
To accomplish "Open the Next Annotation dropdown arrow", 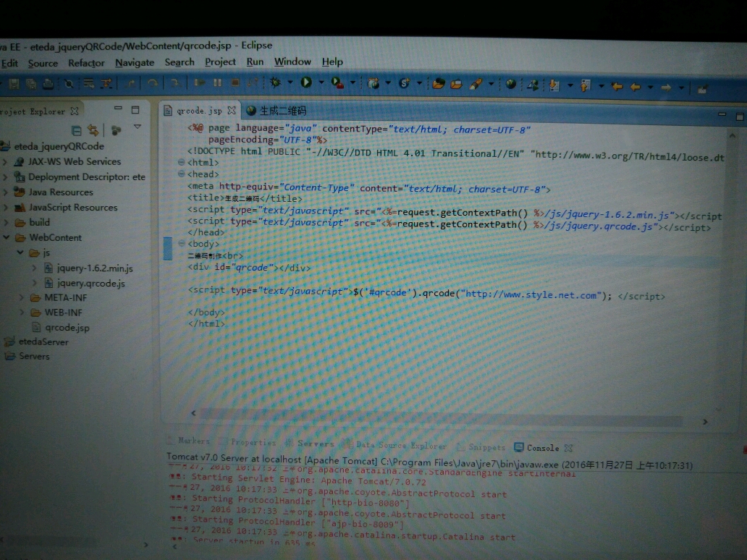I will [x=570, y=85].
